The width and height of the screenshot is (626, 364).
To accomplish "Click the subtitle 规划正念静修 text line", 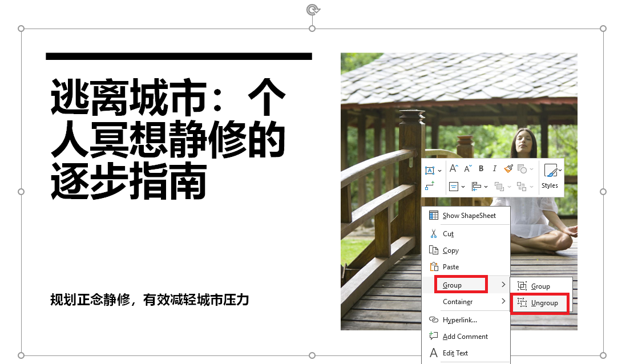I will 150,300.
